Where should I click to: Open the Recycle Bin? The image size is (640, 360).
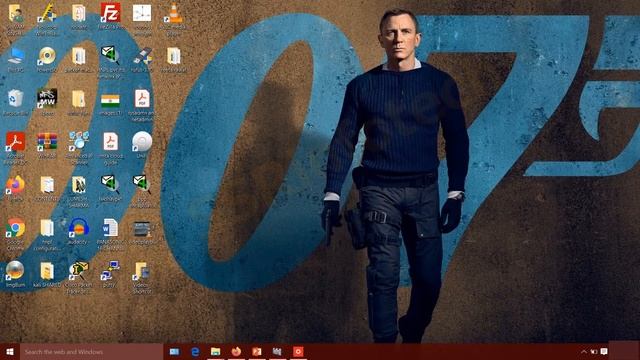[x=16, y=103]
